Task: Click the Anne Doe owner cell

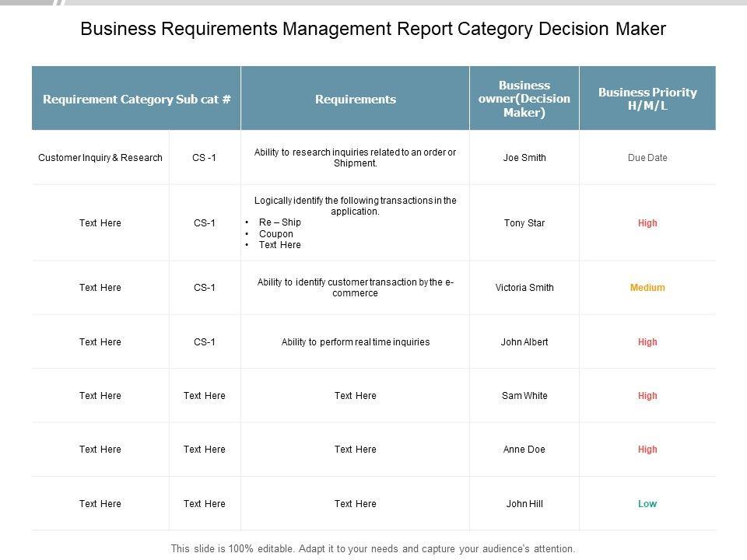Action: coord(524,450)
